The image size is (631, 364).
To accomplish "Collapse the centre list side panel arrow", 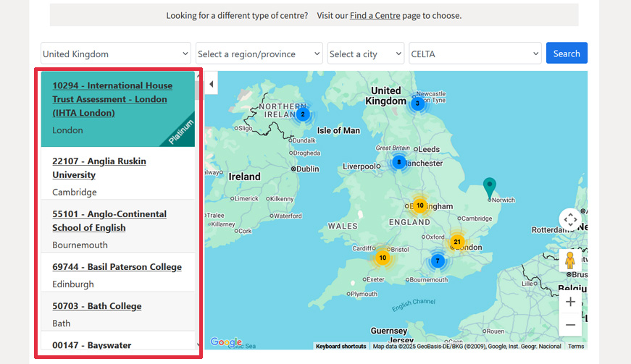I will pos(211,85).
